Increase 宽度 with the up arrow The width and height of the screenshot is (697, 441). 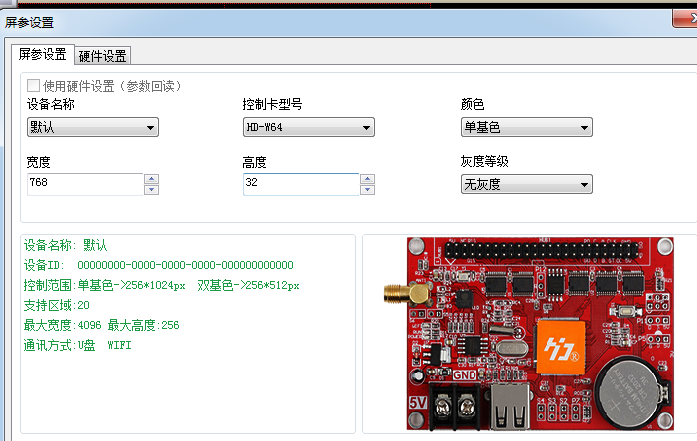[x=152, y=179]
